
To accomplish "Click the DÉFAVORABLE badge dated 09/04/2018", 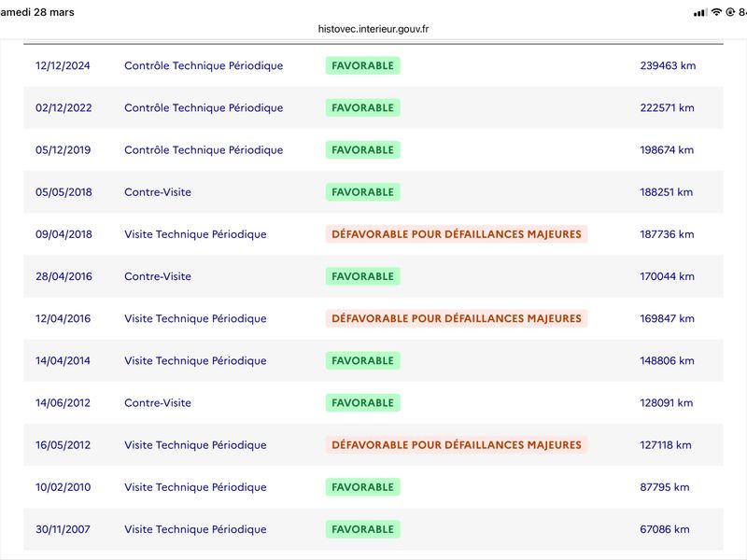I will (457, 234).
